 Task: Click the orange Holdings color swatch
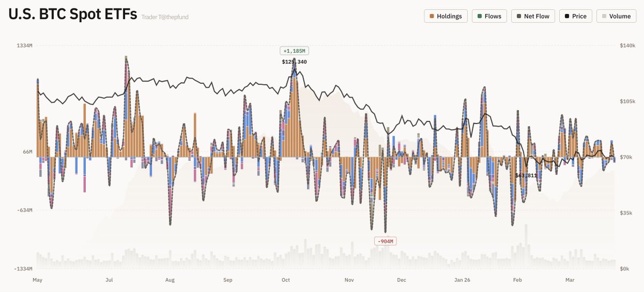[x=431, y=16]
